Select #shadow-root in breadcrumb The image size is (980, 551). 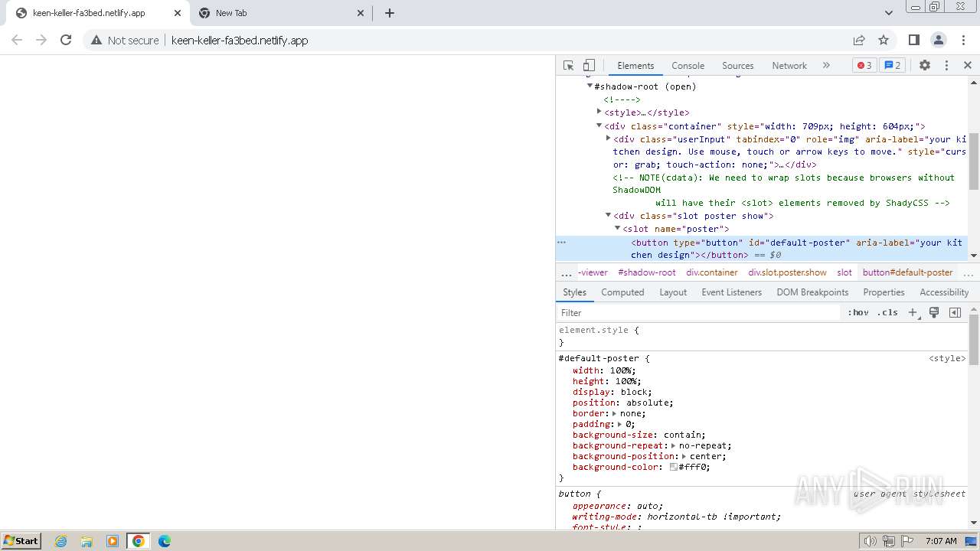(647, 272)
